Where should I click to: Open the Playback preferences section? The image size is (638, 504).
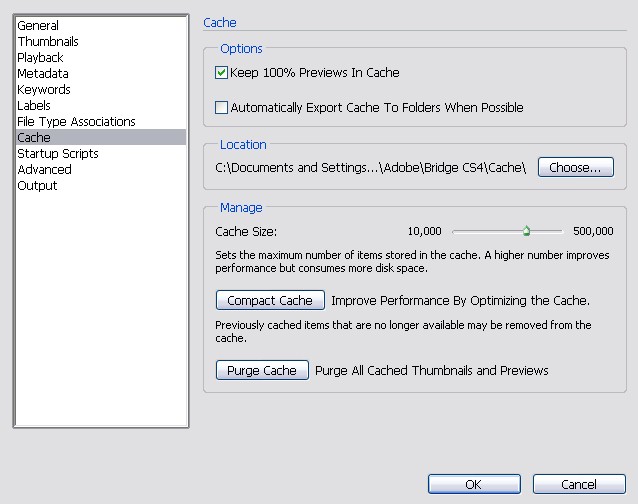(101, 57)
